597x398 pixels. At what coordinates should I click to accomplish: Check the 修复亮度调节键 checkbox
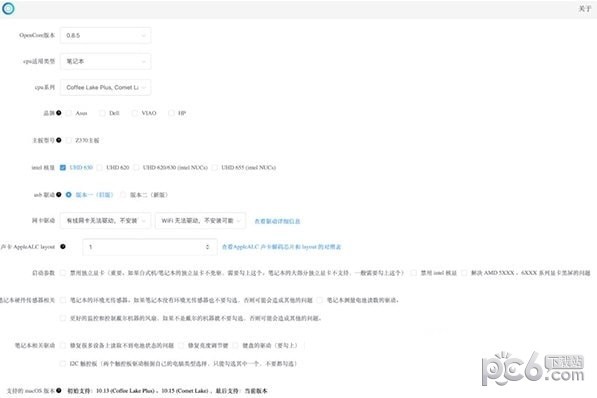pyautogui.click(x=181, y=345)
